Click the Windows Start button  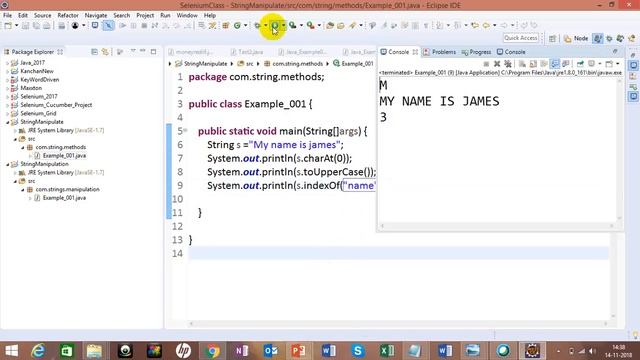[11, 351]
